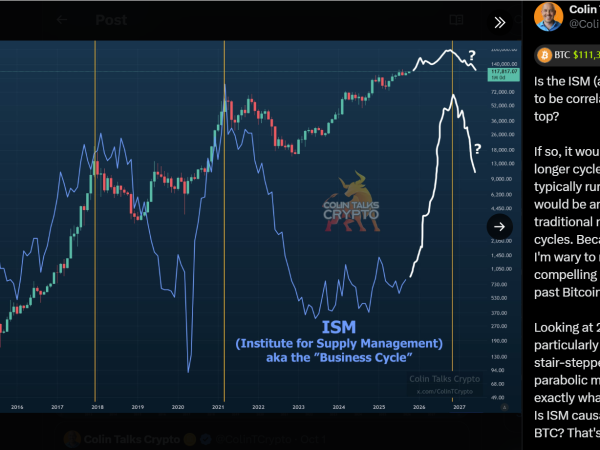Click "(Institute for Supply Management)" chart caption
The width and height of the screenshot is (600, 450).
click(x=339, y=343)
